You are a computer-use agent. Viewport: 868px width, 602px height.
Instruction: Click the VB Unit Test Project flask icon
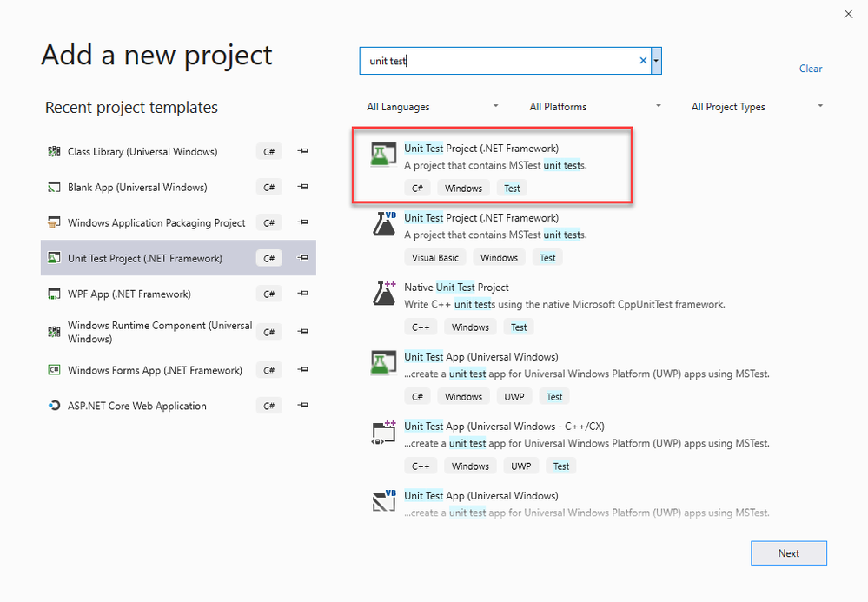(384, 224)
